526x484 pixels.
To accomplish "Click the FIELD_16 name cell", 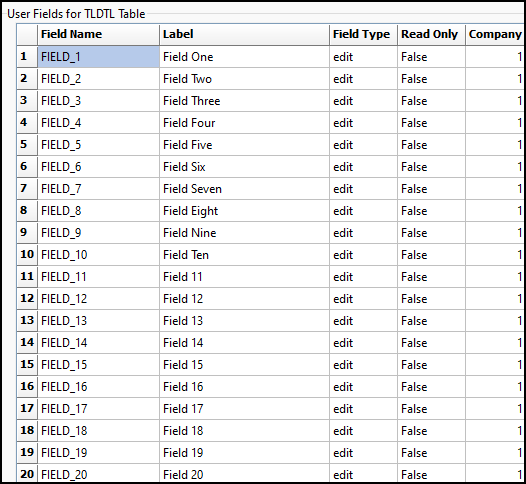I will 98,386.
